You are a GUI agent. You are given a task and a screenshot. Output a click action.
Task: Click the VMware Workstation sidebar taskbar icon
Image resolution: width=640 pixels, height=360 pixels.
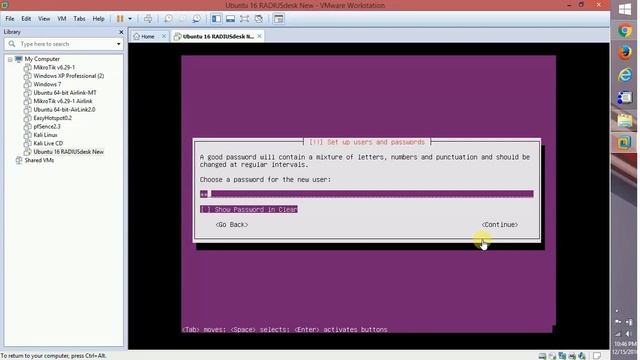click(624, 142)
